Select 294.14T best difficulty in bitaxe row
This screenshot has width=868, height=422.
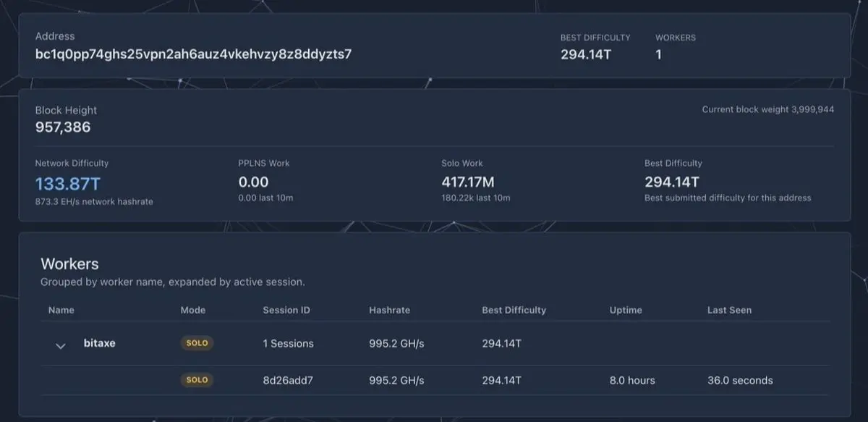tap(501, 344)
